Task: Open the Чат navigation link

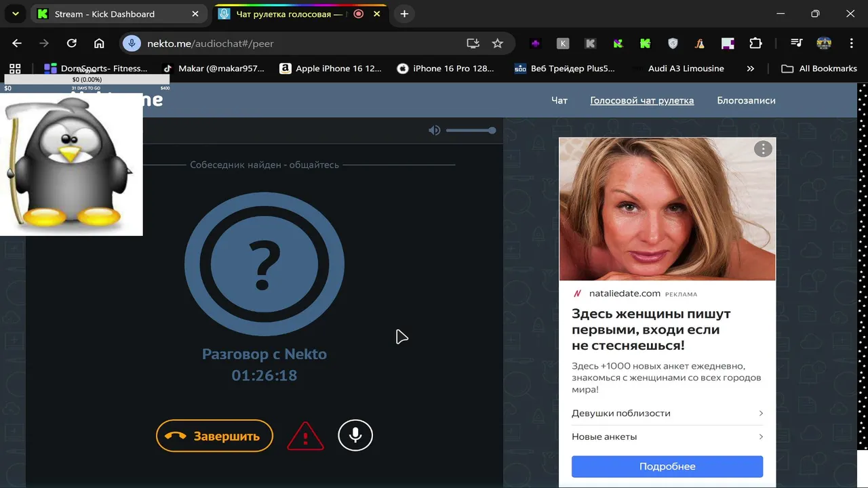Action: click(559, 100)
